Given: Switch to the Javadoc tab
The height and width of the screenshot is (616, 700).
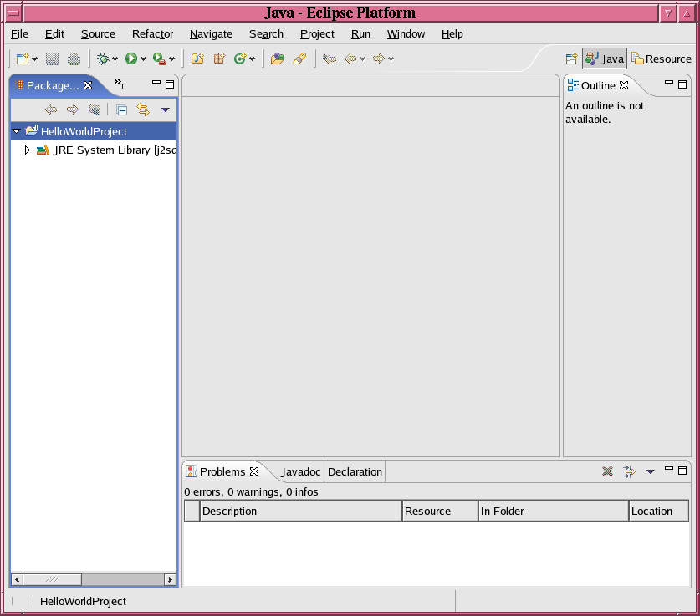Looking at the screenshot, I should [300, 472].
